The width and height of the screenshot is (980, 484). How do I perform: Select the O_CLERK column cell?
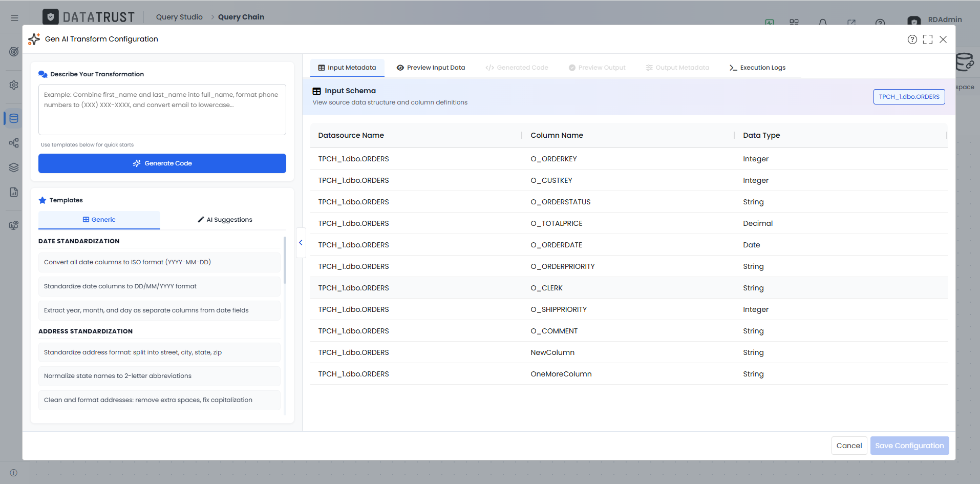pos(546,288)
